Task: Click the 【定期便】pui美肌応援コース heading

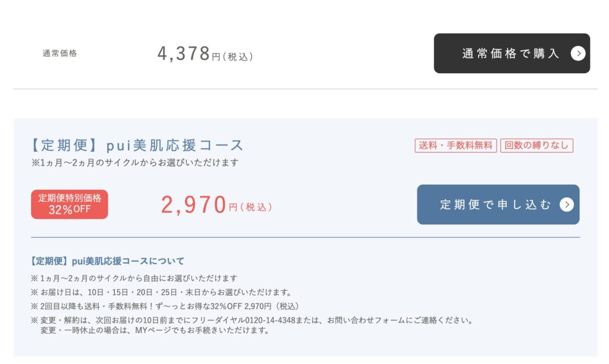Action: (136, 145)
